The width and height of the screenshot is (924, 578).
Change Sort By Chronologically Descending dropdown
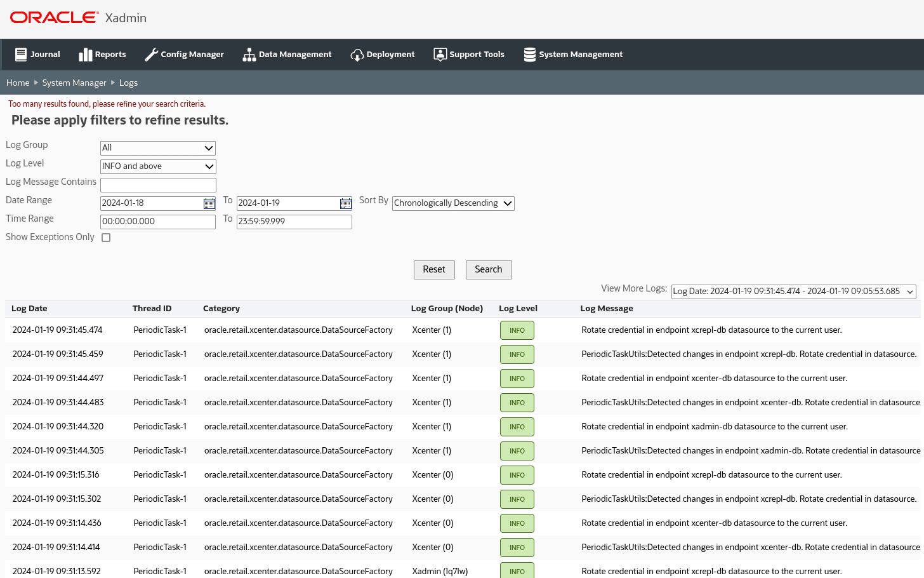[x=453, y=203]
